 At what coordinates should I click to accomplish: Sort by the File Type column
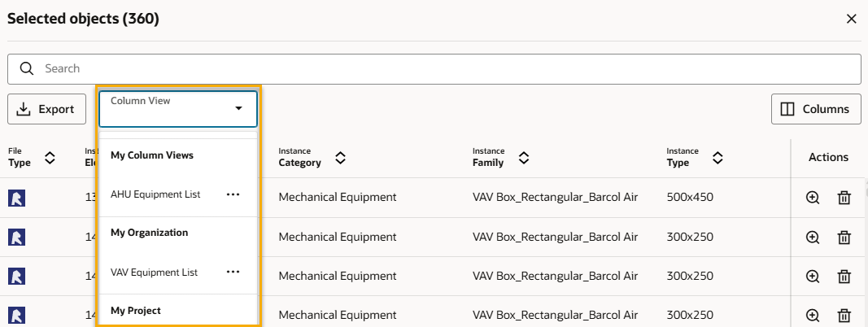point(50,157)
